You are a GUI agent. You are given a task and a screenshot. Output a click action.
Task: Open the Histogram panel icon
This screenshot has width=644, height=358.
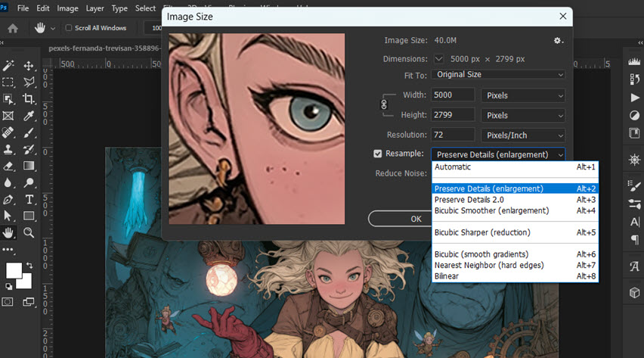(634, 62)
